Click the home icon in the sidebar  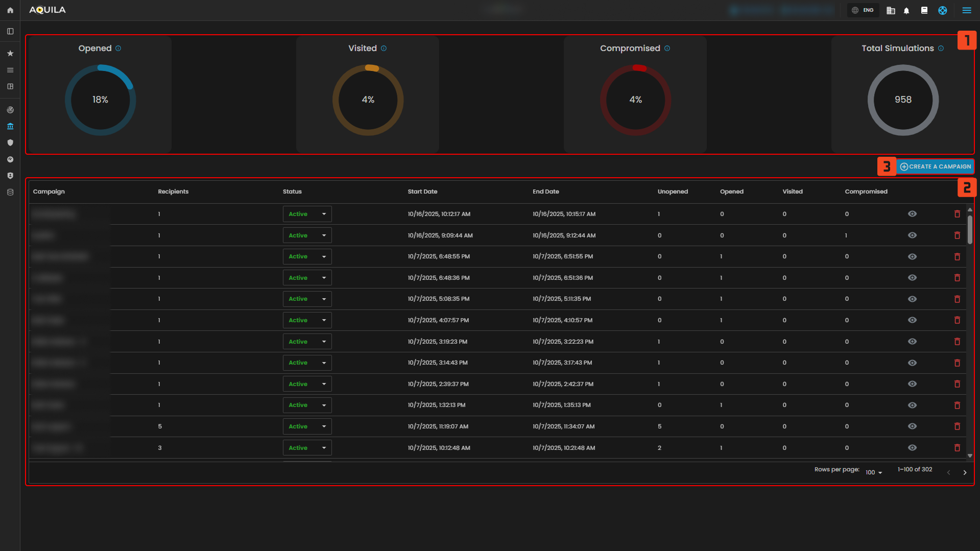click(10, 10)
